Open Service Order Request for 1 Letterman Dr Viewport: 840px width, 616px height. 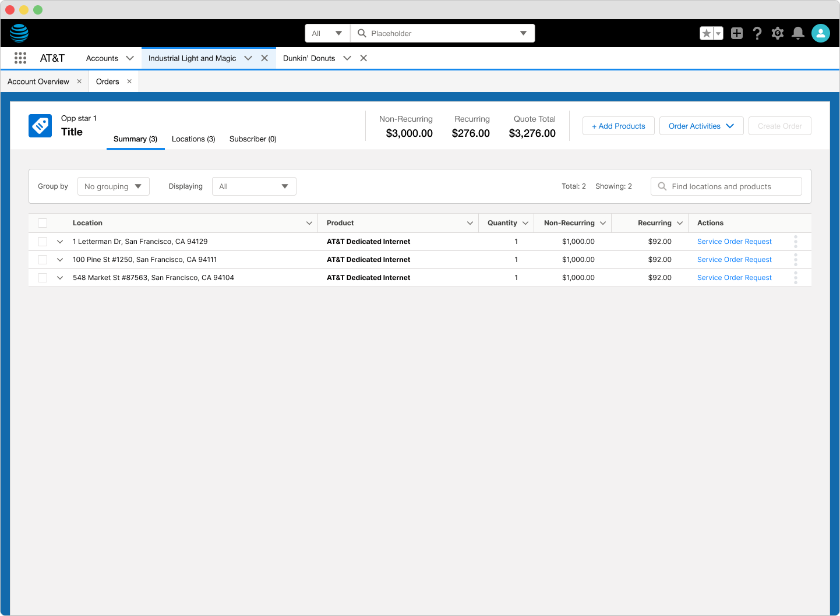pyautogui.click(x=735, y=242)
